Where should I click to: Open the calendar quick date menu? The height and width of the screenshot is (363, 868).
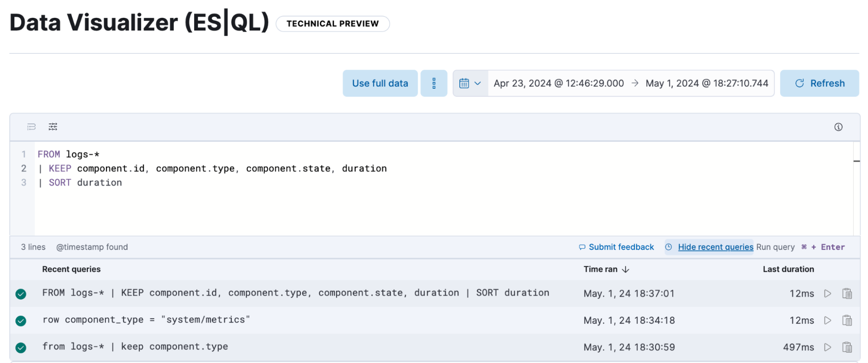[470, 83]
